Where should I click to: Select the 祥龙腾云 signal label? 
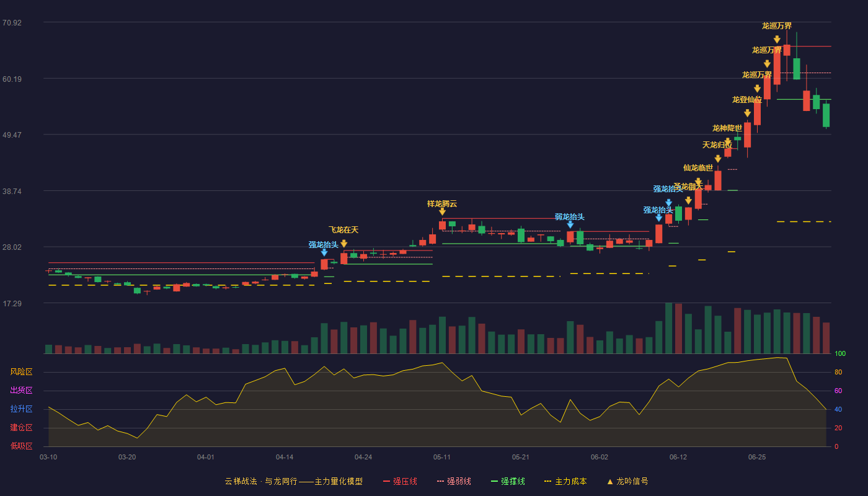(442, 204)
